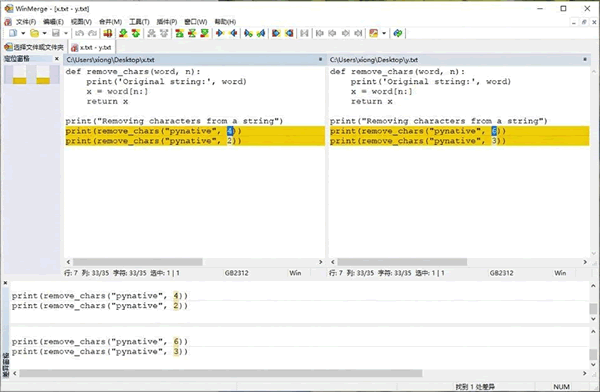Expand the Open folder dropdown arrow
This screenshot has width=600, height=392.
(x=44, y=33)
